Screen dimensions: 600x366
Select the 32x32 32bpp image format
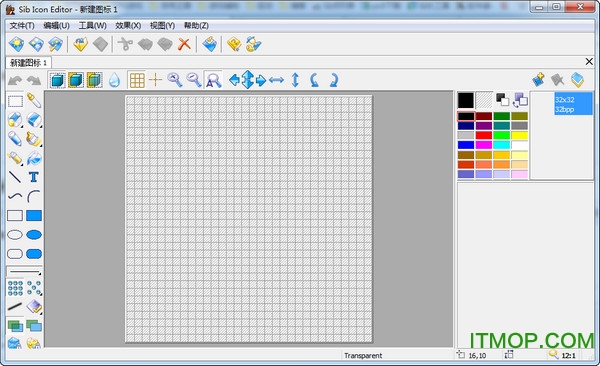(573, 104)
